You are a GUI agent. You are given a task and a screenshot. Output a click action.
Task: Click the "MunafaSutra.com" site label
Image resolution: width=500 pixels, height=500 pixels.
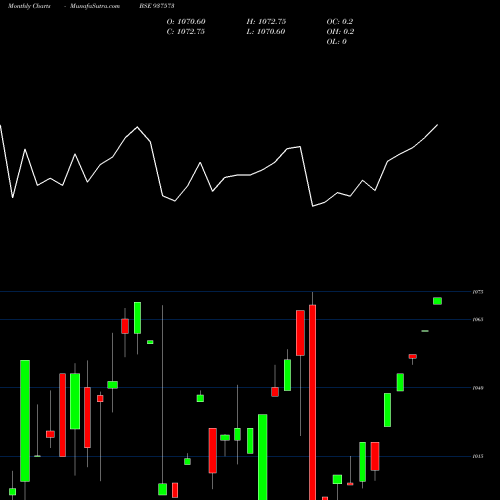click(95, 6)
